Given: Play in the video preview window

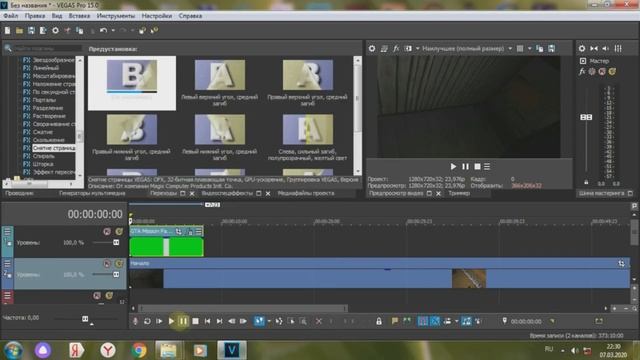Looking at the screenshot, I should click(x=453, y=167).
